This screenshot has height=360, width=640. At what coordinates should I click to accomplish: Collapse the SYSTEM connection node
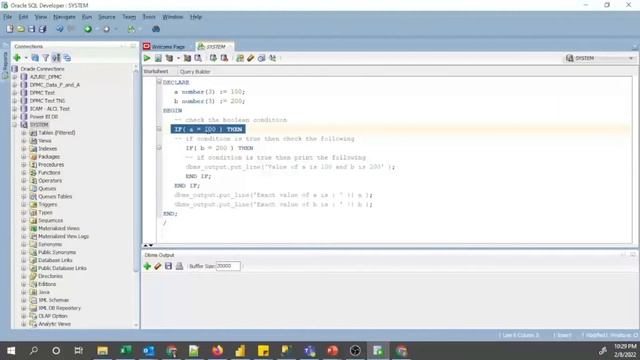pos(15,124)
